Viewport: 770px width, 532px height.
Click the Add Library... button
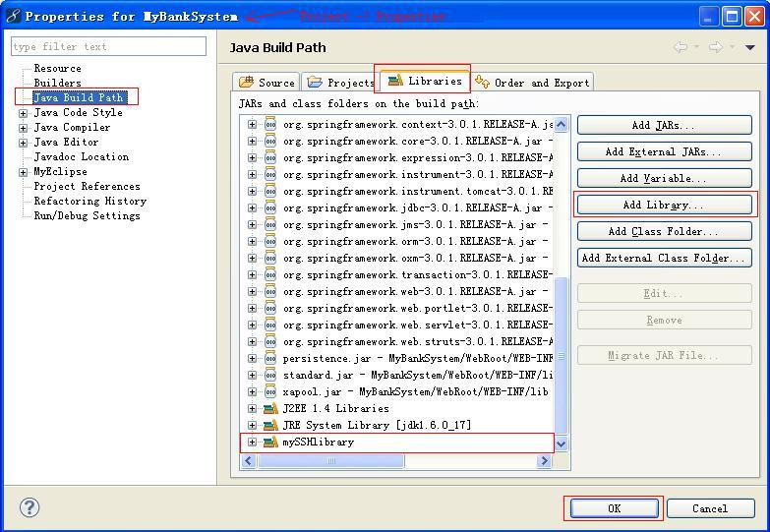(x=664, y=205)
